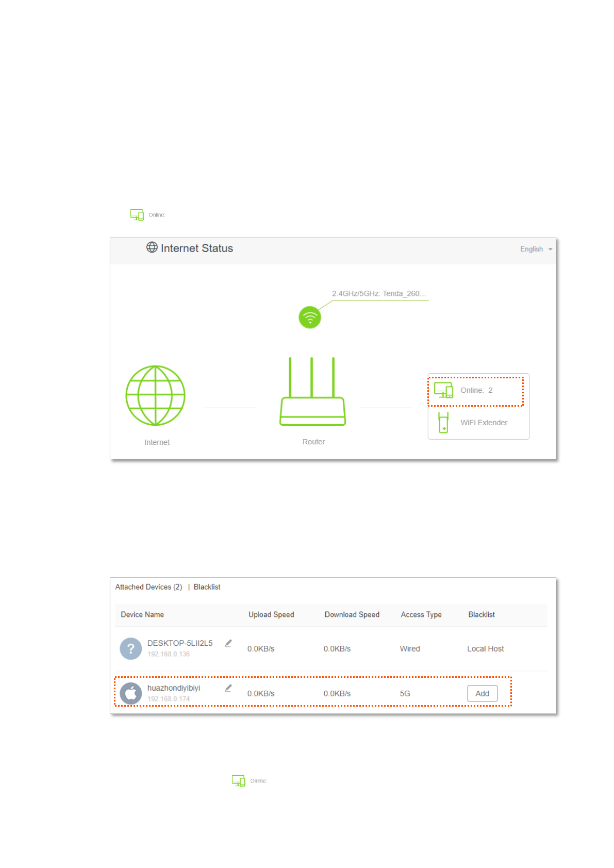Click the Download Speed column header
614x868 pixels.
tap(352, 614)
